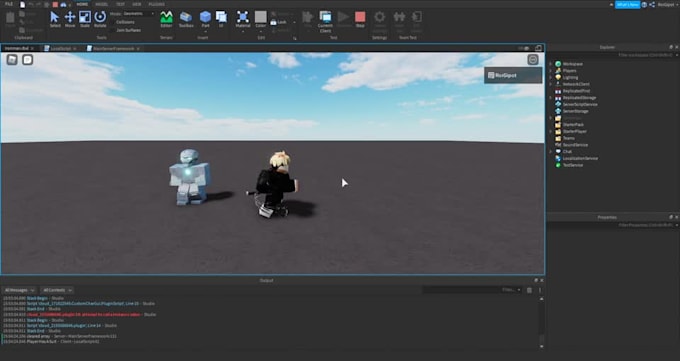Expand the Workspace tree node

tap(551, 64)
